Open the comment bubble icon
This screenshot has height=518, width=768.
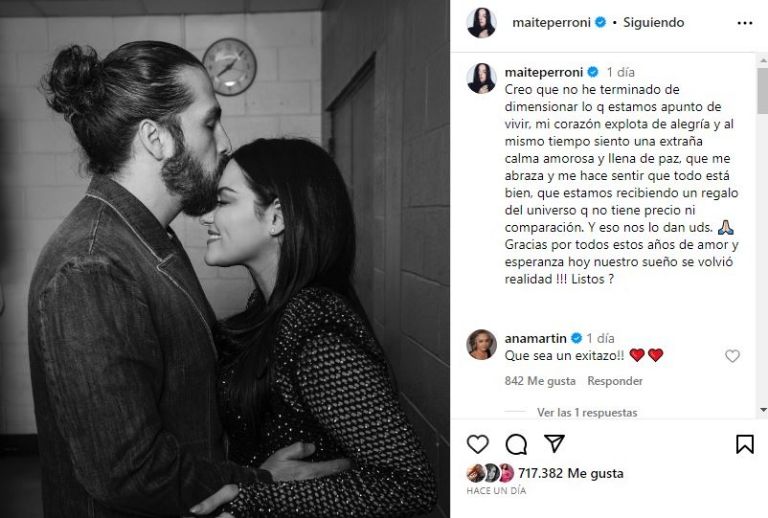click(x=516, y=445)
